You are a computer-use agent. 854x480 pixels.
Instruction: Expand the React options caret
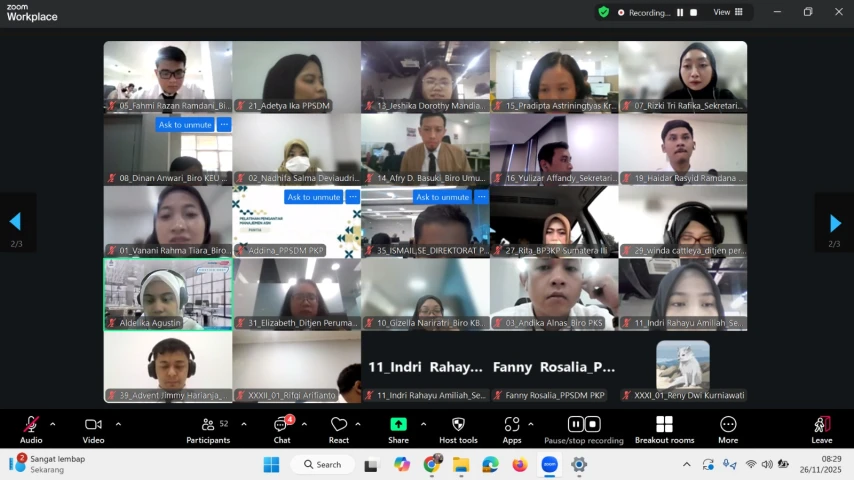[x=358, y=424]
